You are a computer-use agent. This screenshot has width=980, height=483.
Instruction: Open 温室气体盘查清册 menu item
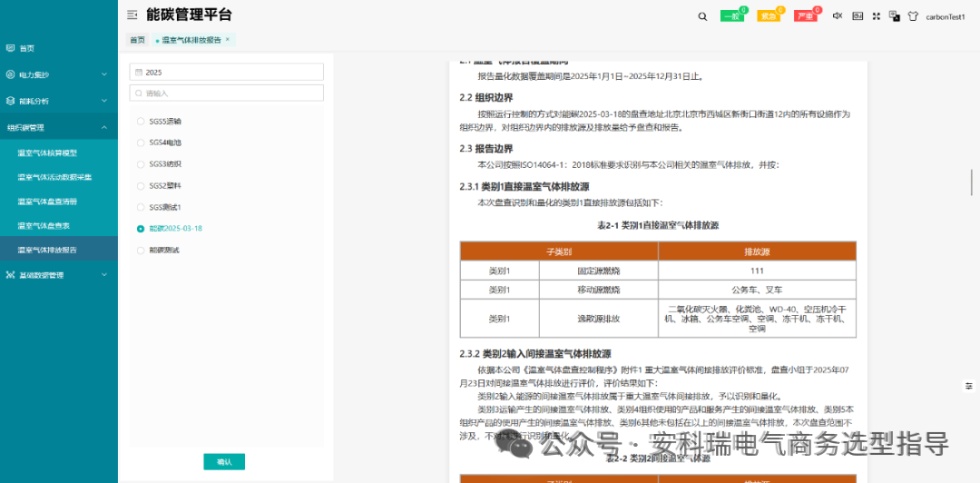pos(47,202)
